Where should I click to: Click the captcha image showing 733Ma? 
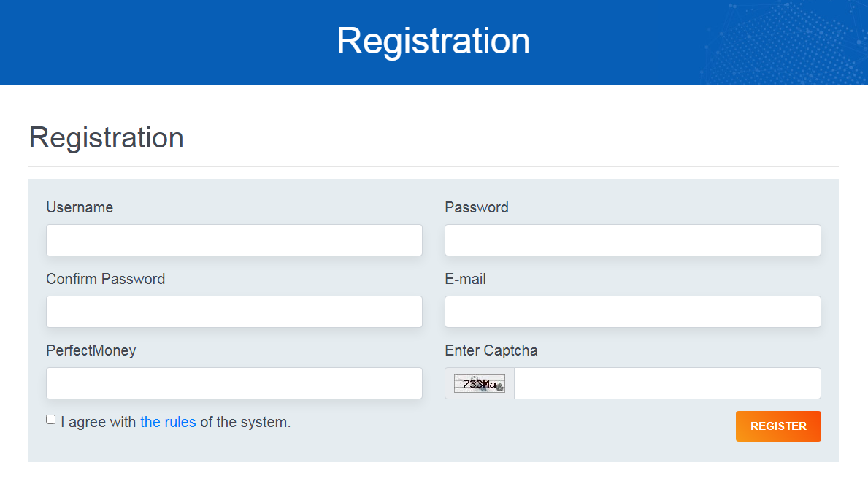(x=480, y=384)
